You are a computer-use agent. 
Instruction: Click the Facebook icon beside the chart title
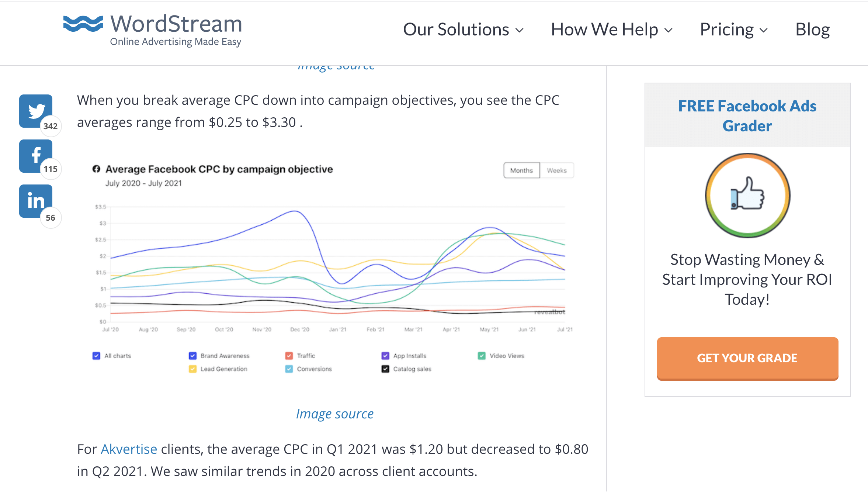(97, 169)
